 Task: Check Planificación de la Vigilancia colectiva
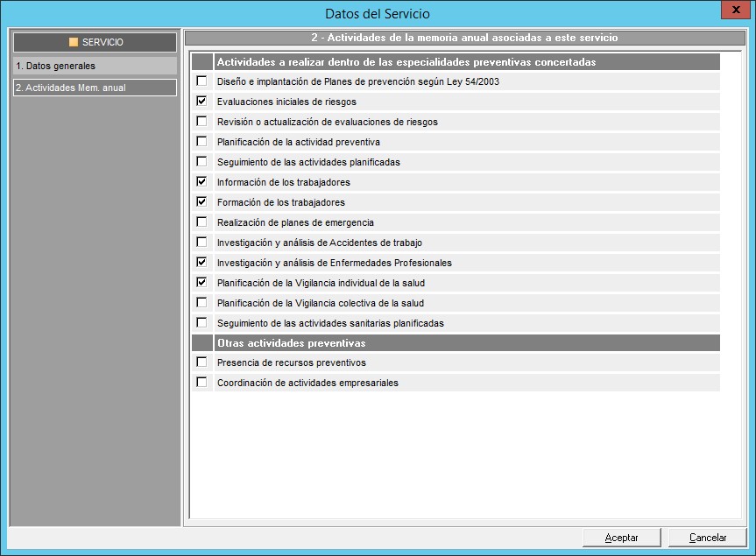tap(202, 303)
